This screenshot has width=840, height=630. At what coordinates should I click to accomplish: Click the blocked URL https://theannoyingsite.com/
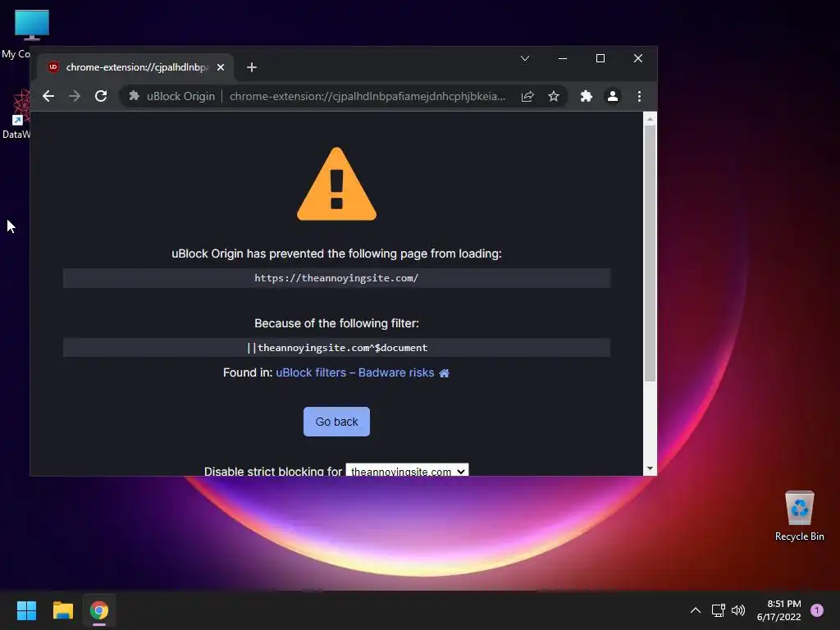336,278
